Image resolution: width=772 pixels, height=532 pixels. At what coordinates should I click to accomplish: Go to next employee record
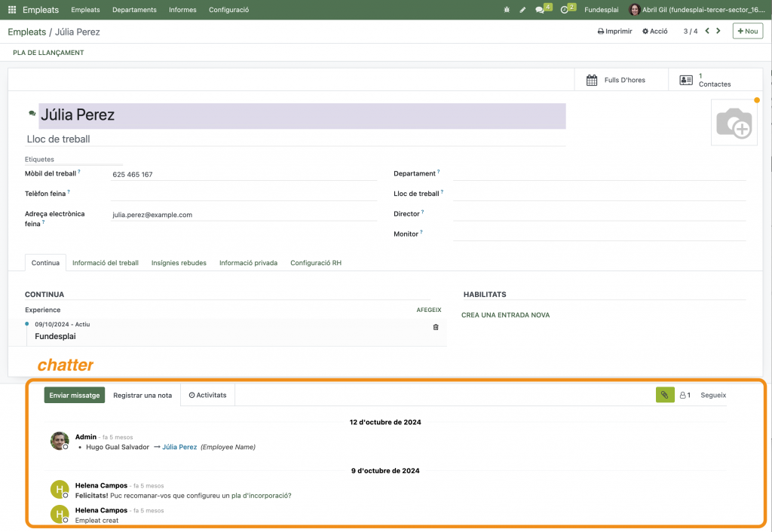(718, 31)
